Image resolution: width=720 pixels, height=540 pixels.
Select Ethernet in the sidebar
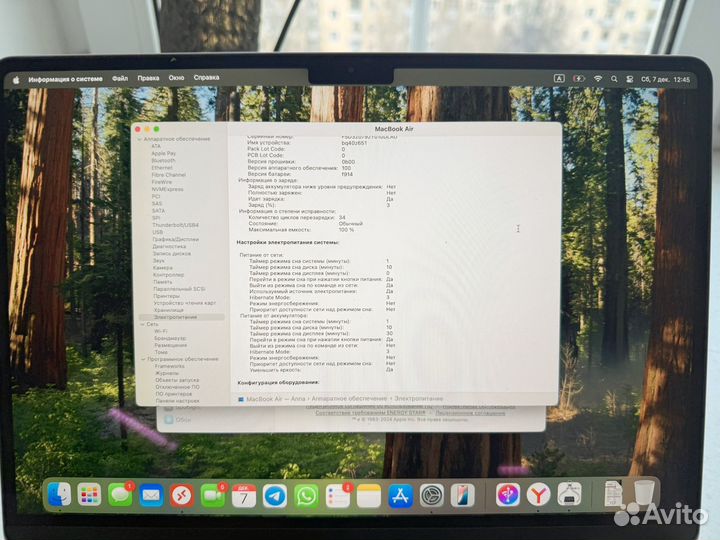pos(162,168)
